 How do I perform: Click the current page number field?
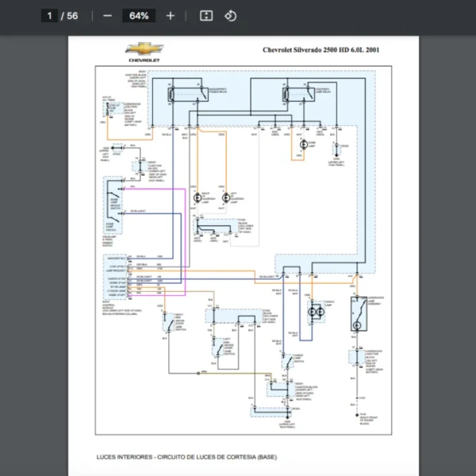[49, 16]
